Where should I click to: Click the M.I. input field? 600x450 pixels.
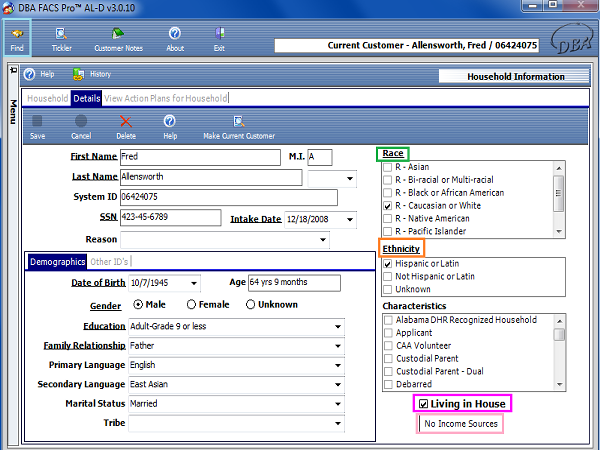pyautogui.click(x=320, y=157)
